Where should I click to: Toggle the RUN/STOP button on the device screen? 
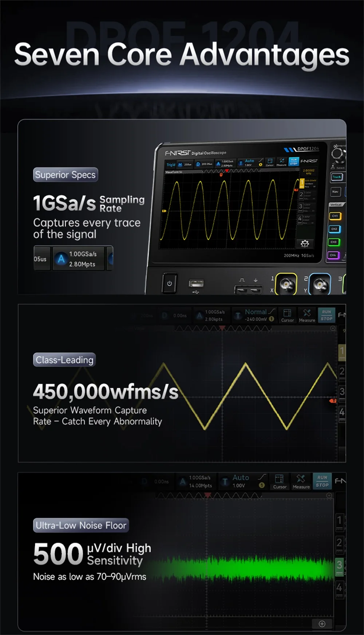point(294,162)
